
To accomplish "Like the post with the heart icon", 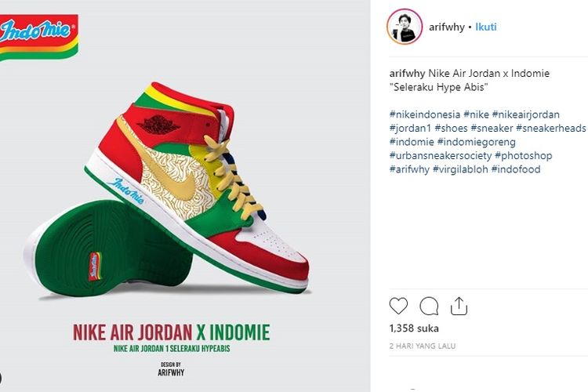I will [398, 306].
